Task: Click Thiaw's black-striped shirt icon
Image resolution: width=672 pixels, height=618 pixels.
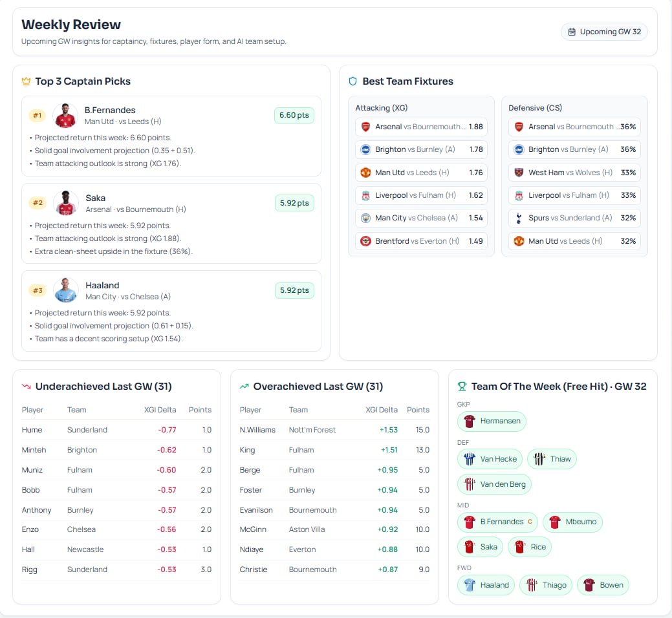Action: coord(539,459)
